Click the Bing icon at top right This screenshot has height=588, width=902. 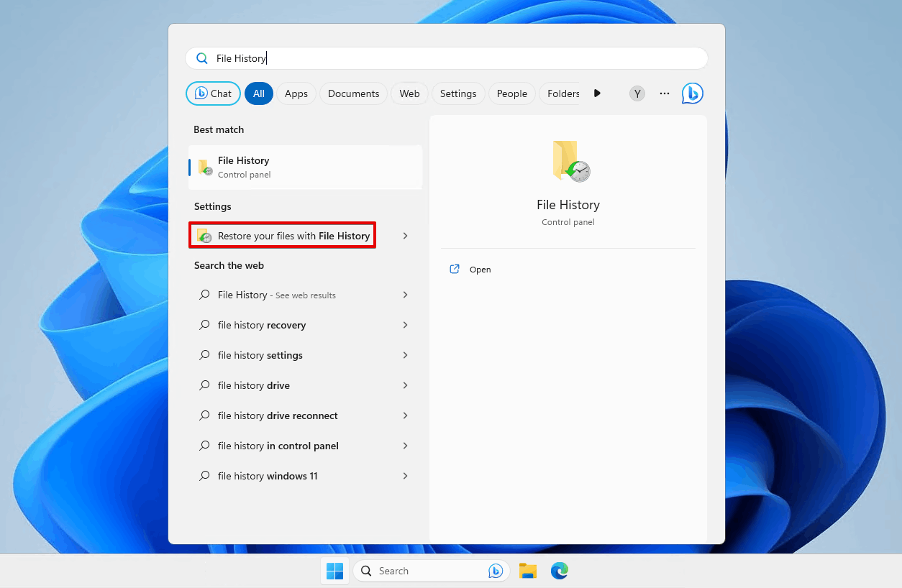[693, 93]
